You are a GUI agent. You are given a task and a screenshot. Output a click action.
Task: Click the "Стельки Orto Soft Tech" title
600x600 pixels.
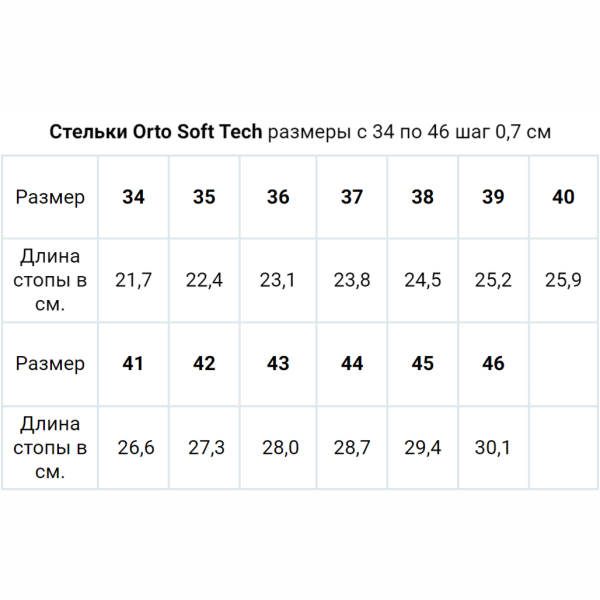(156, 132)
